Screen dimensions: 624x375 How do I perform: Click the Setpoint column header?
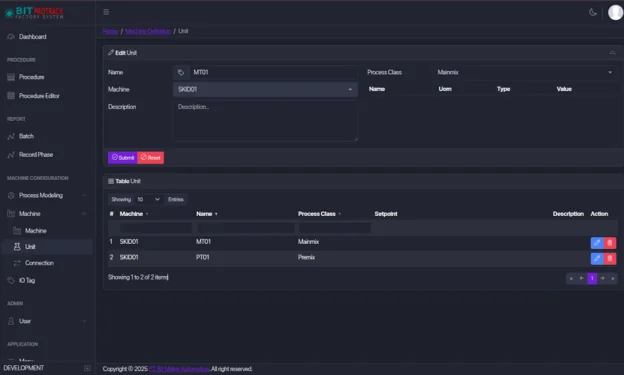(x=386, y=214)
